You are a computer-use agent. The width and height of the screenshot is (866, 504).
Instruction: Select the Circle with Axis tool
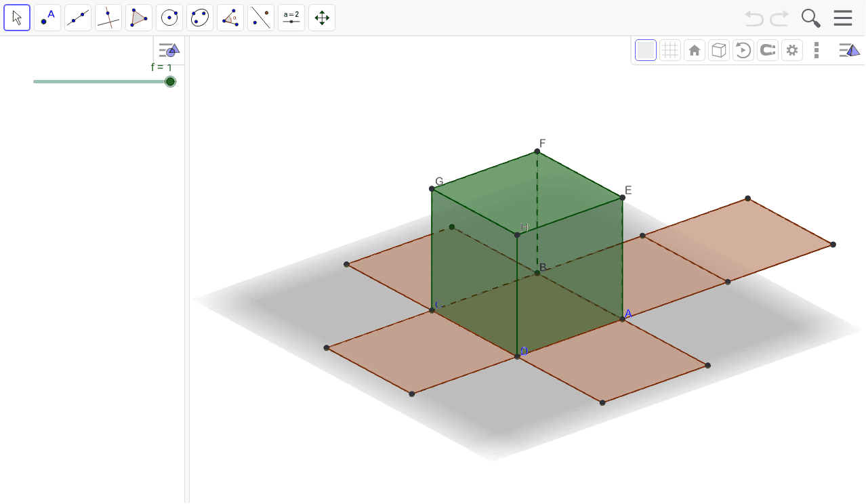click(x=169, y=18)
